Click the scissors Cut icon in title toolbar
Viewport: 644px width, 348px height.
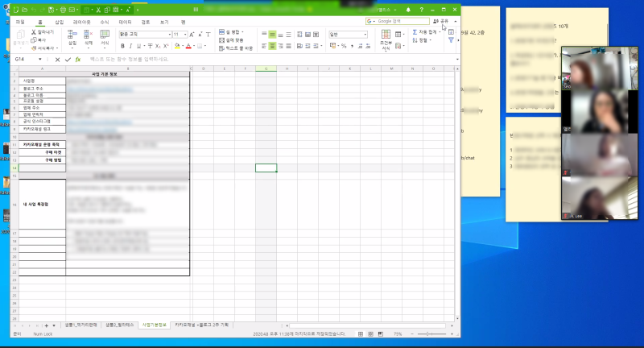(x=98, y=10)
